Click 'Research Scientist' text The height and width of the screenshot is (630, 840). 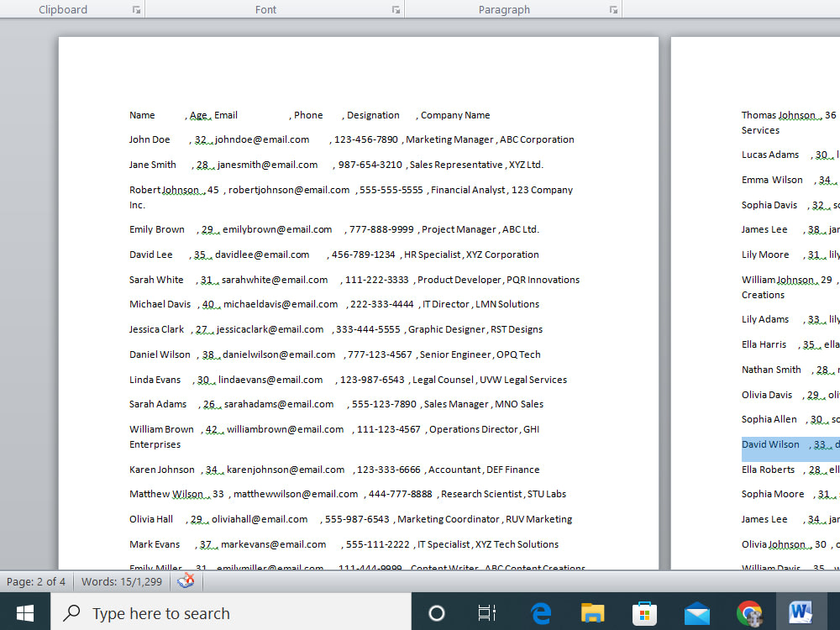coord(481,494)
